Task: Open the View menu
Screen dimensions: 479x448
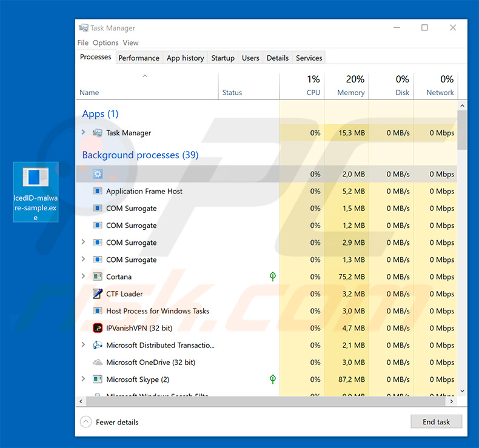Action: [130, 43]
